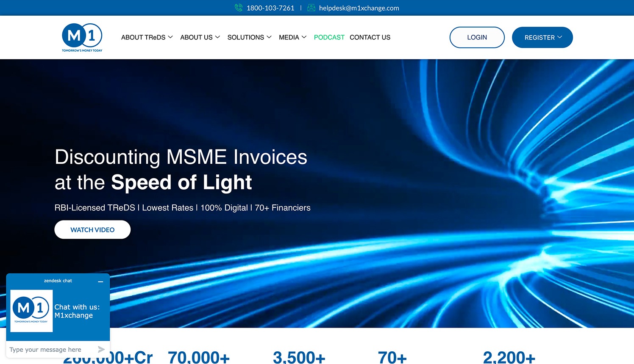Click the 'Discounting MSME Invoices' headline
This screenshot has height=364, width=634.
click(181, 157)
